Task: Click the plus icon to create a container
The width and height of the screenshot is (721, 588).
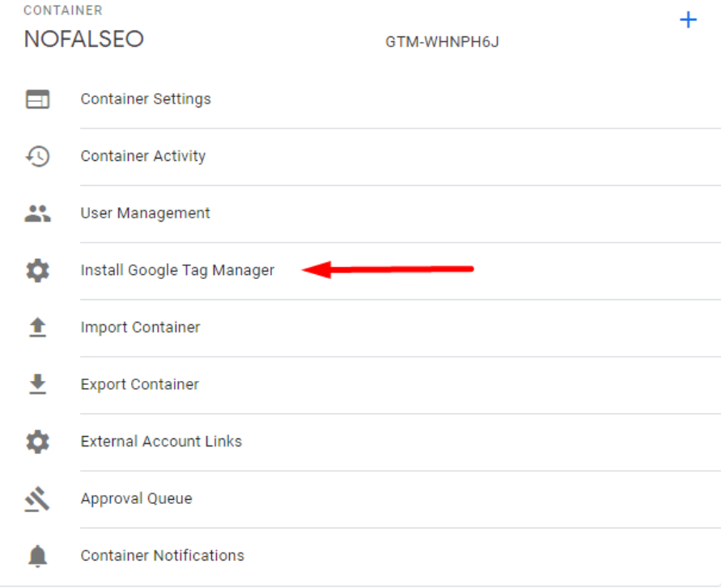Action: pos(689,19)
